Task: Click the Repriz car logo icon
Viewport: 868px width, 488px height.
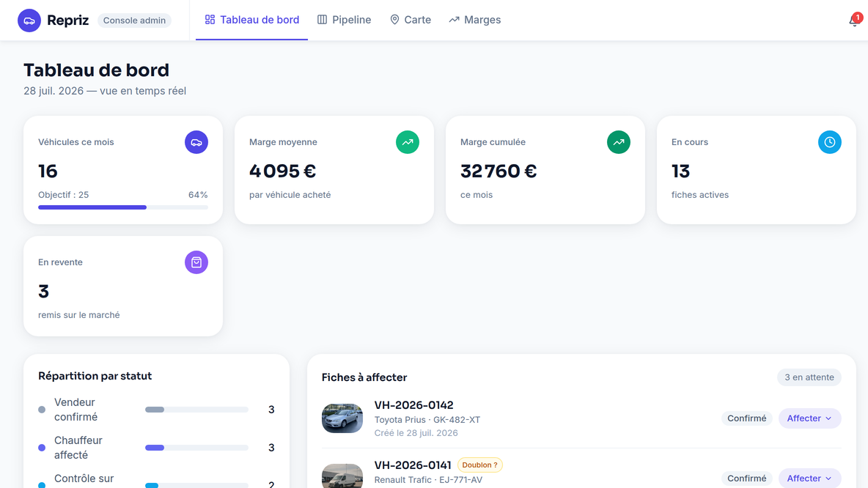Action: [x=29, y=21]
